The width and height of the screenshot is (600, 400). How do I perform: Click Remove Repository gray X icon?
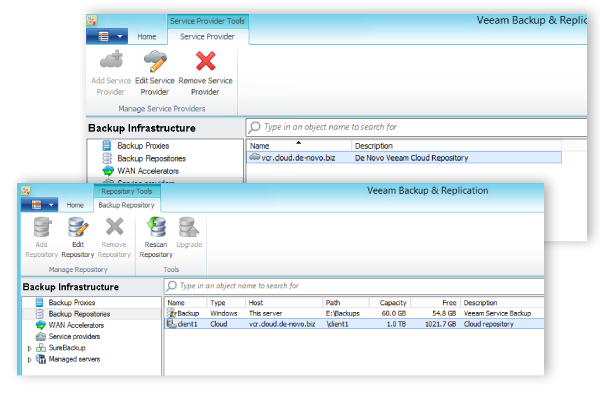coord(114,227)
